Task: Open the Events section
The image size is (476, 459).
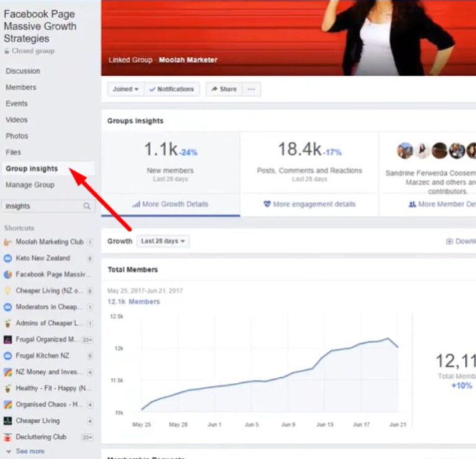Action: click(x=17, y=103)
